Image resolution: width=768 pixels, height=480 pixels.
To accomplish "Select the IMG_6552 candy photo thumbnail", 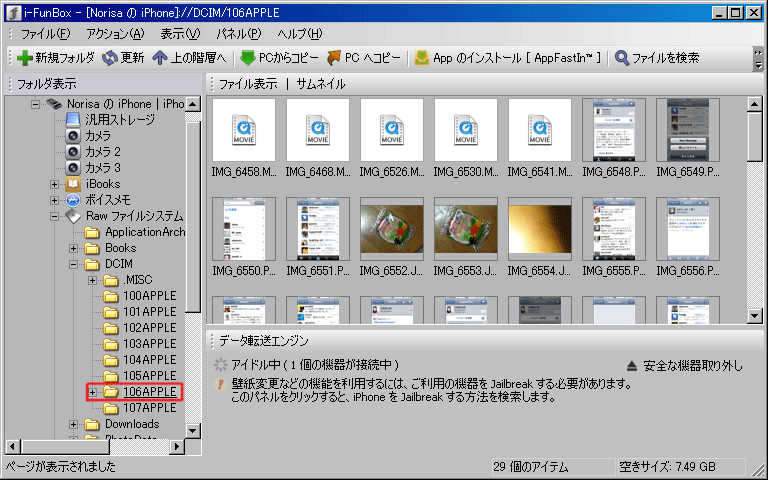I will tap(392, 229).
